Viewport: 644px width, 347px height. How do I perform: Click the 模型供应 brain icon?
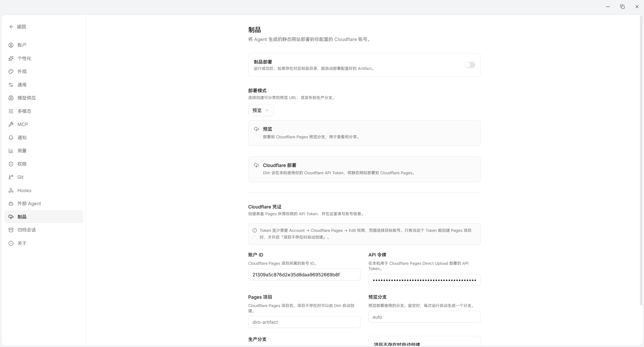coord(11,98)
